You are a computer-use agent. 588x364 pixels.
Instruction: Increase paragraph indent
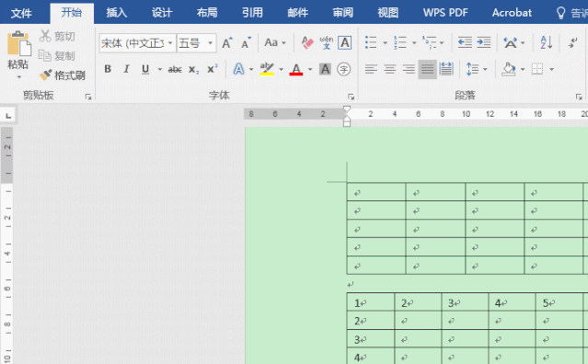coord(484,42)
